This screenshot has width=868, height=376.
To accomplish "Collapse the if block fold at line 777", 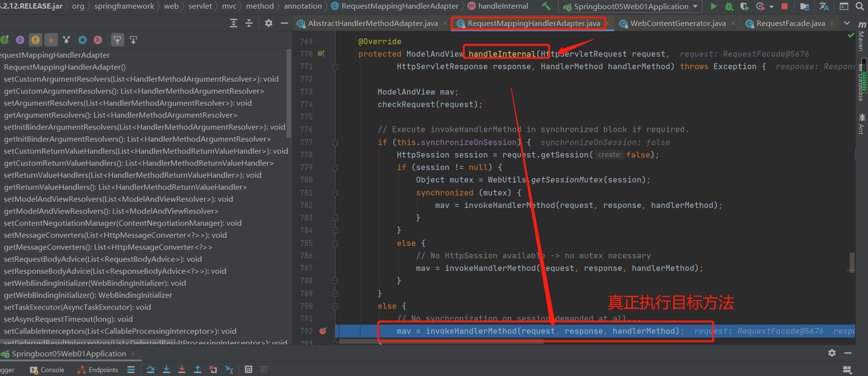I will [335, 143].
